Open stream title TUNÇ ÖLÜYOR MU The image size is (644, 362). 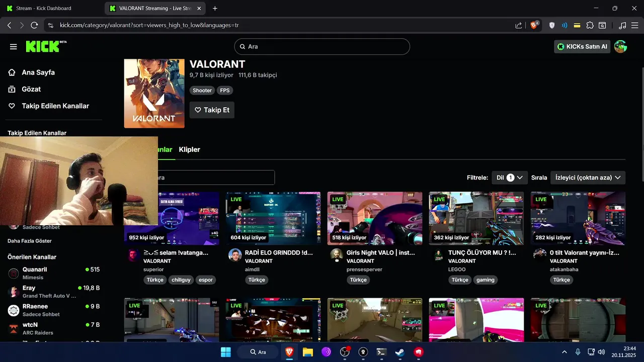[482, 253]
